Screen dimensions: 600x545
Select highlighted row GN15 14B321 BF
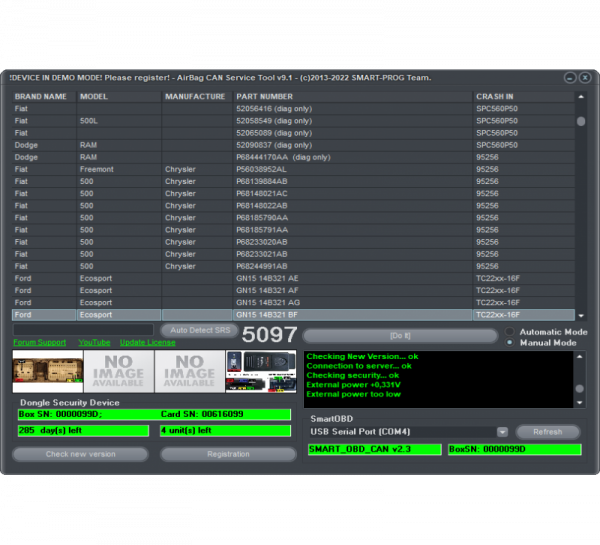[x=293, y=315]
